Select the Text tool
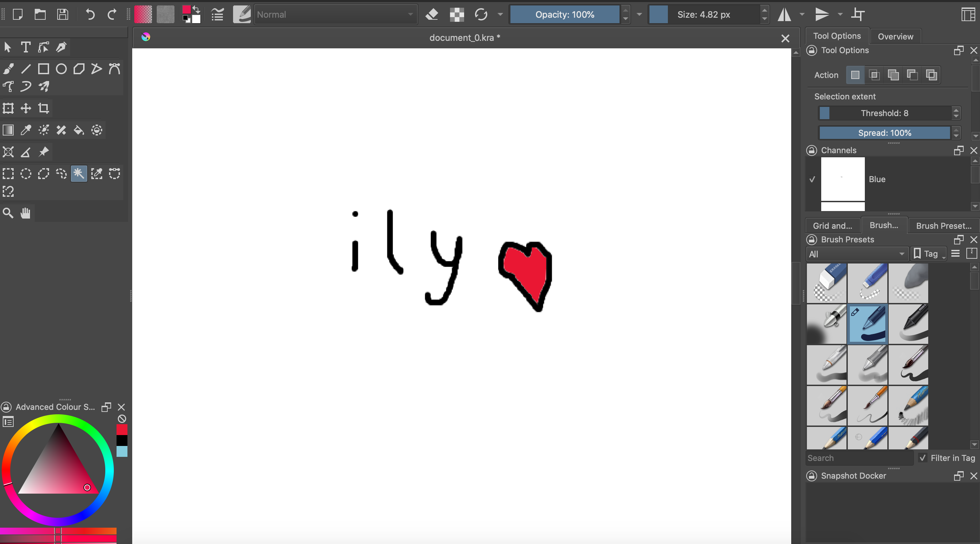The image size is (980, 544). (26, 47)
